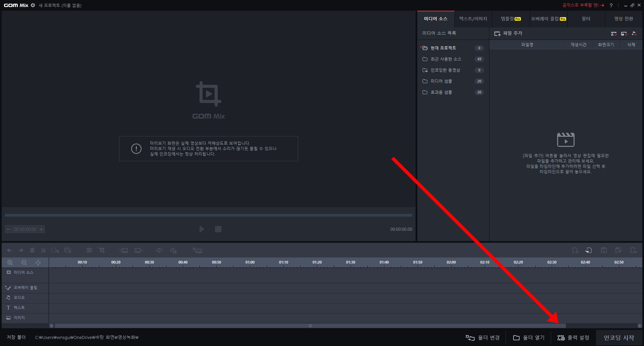Image resolution: width=644 pixels, height=346 pixels.
Task: Sort by 파일명 column header
Action: pos(527,45)
